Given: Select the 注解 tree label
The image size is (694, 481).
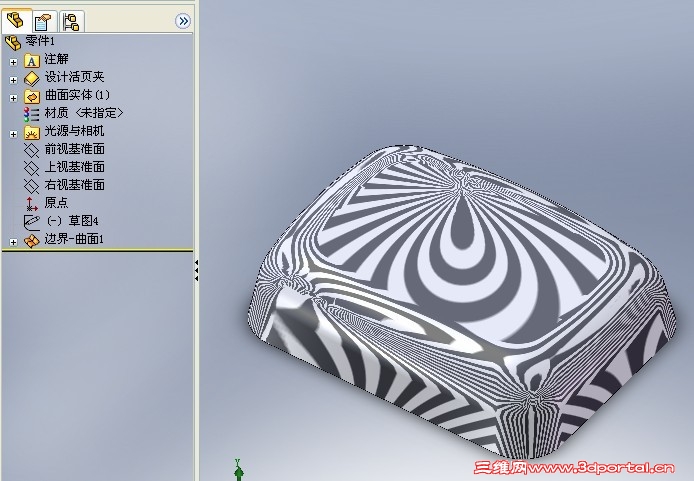Looking at the screenshot, I should 56,59.
